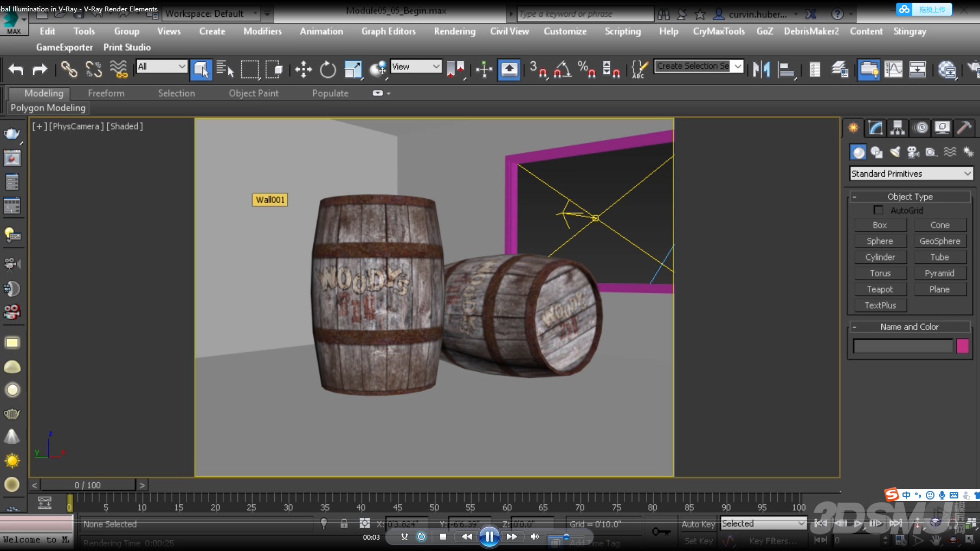Click the GeoSphere primitive button

[939, 241]
